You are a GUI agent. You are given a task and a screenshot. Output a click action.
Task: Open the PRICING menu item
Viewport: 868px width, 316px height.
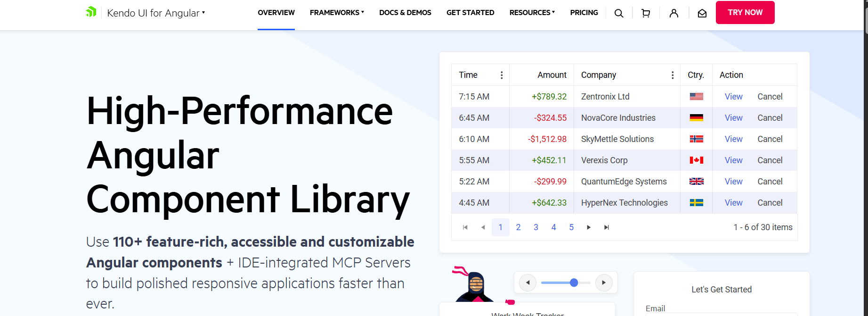(584, 13)
